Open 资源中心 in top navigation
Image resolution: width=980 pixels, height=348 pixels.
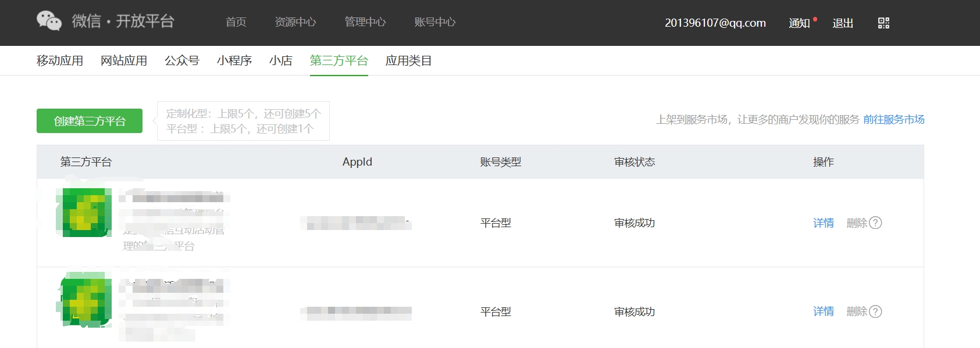click(295, 22)
